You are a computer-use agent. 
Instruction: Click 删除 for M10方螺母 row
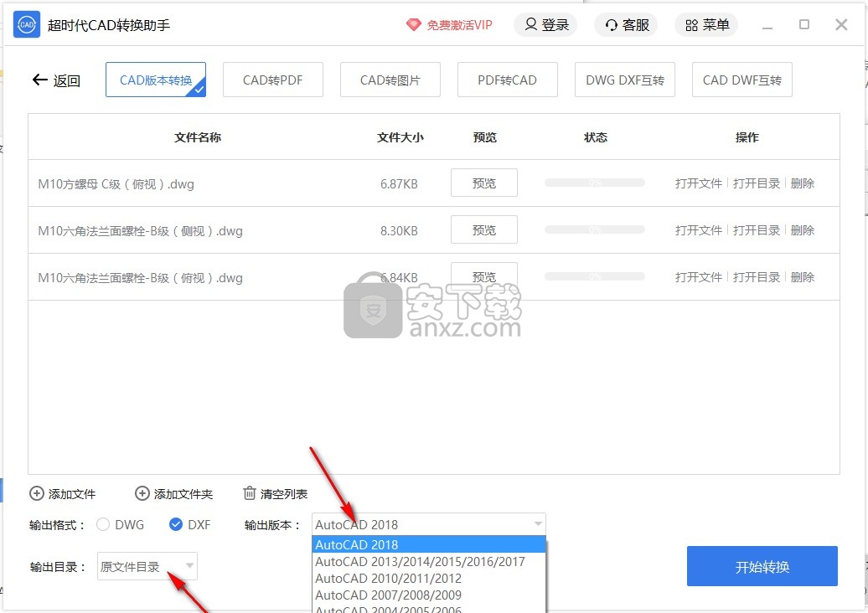pyautogui.click(x=803, y=183)
